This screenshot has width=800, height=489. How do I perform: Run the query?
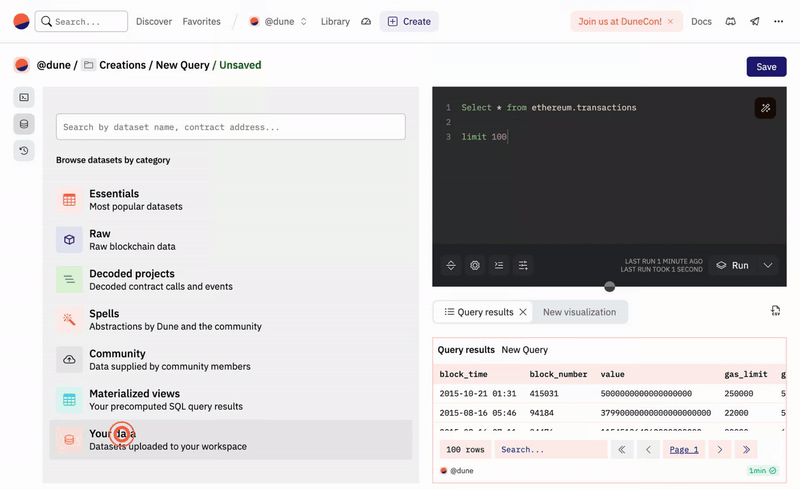coord(733,265)
